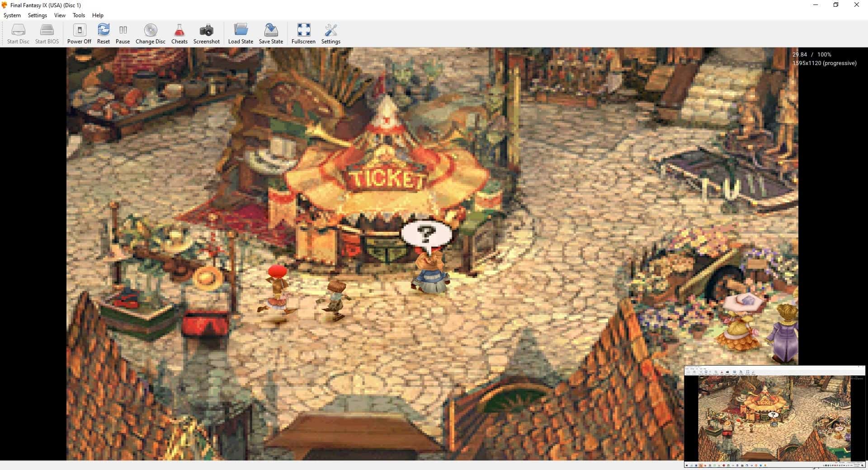Image resolution: width=868 pixels, height=470 pixels.
Task: Click the application icon in title bar
Action: click(x=5, y=5)
